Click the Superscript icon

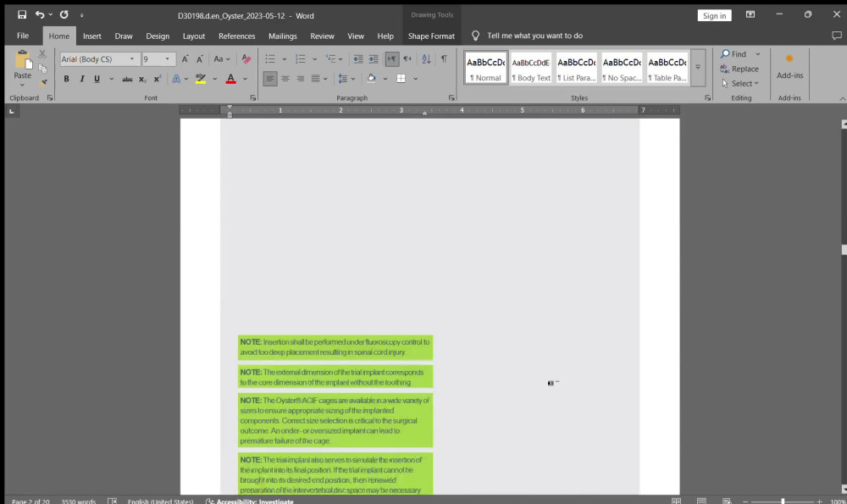point(158,79)
